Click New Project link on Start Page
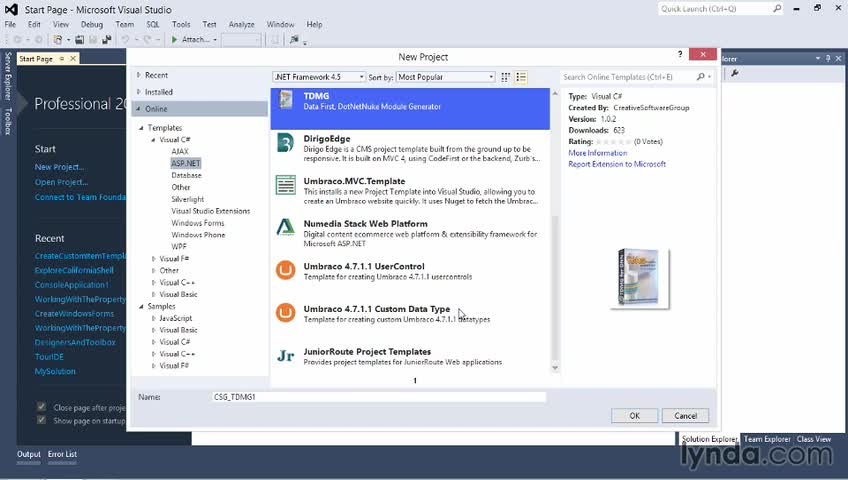This screenshot has width=848, height=480. point(59,167)
